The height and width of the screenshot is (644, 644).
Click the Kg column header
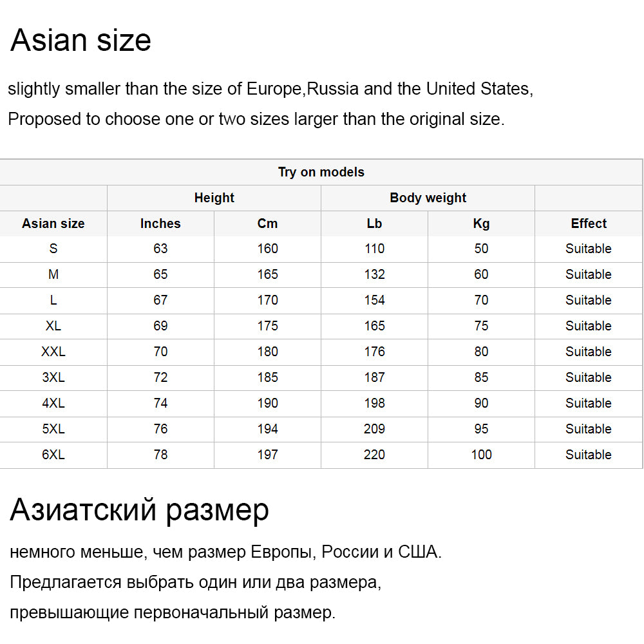point(481,223)
